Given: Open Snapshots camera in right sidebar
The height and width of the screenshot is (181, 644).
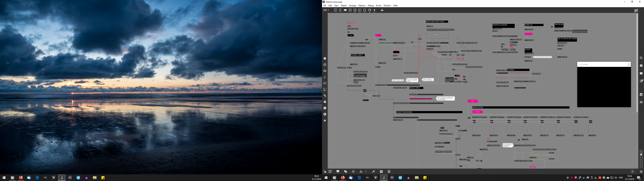Looking at the screenshot, I should tap(641, 95).
